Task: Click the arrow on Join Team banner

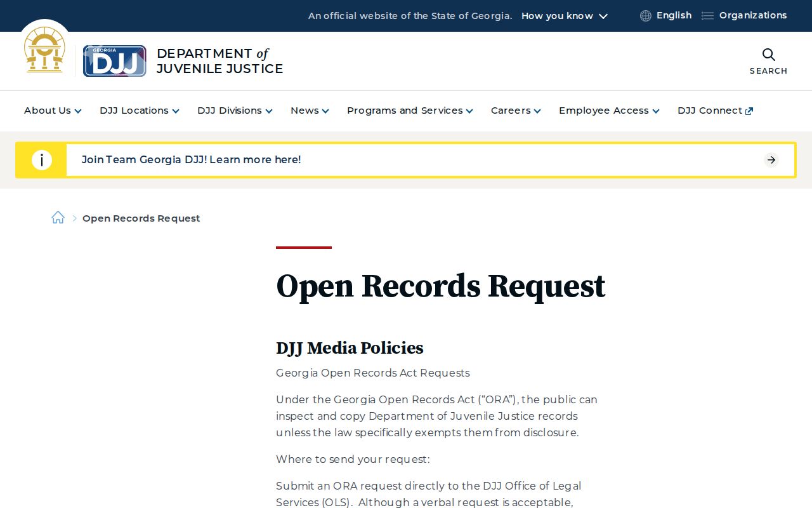Action: pos(771,160)
